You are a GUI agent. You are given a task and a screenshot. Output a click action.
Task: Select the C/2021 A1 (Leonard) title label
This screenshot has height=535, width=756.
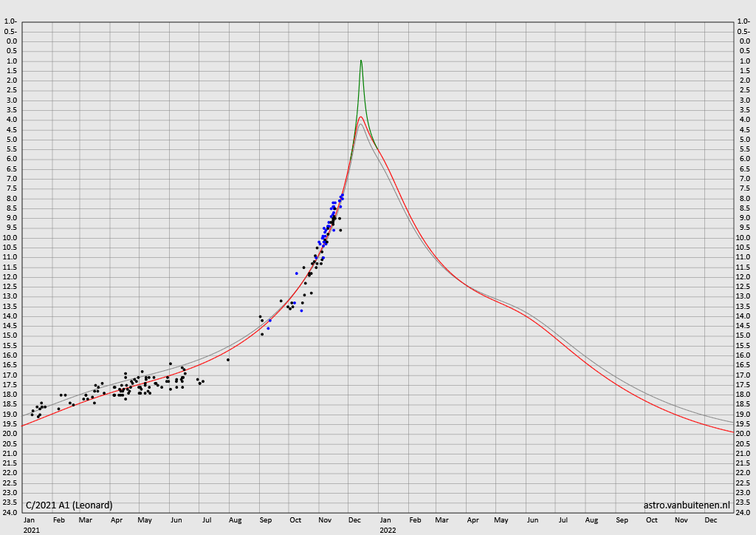tap(69, 505)
